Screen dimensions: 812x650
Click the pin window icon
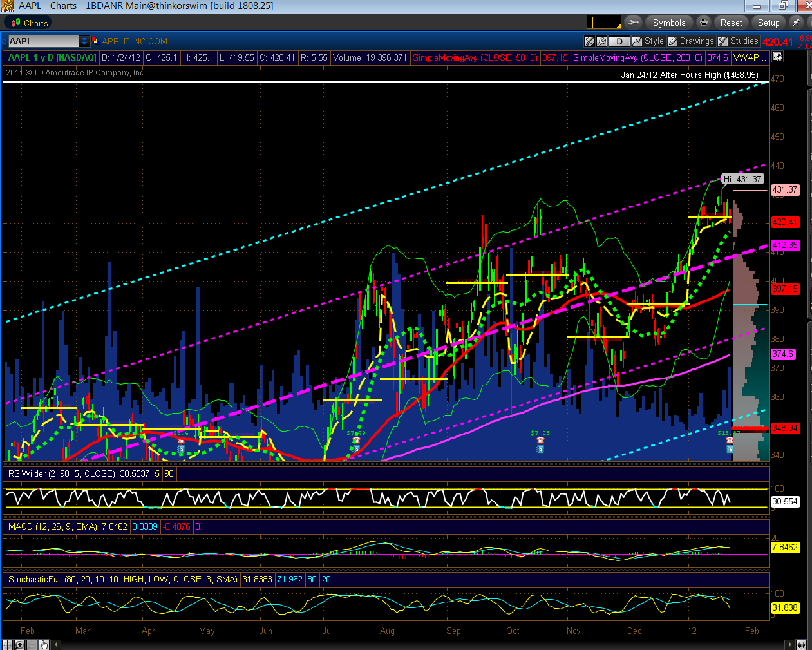tap(797, 23)
